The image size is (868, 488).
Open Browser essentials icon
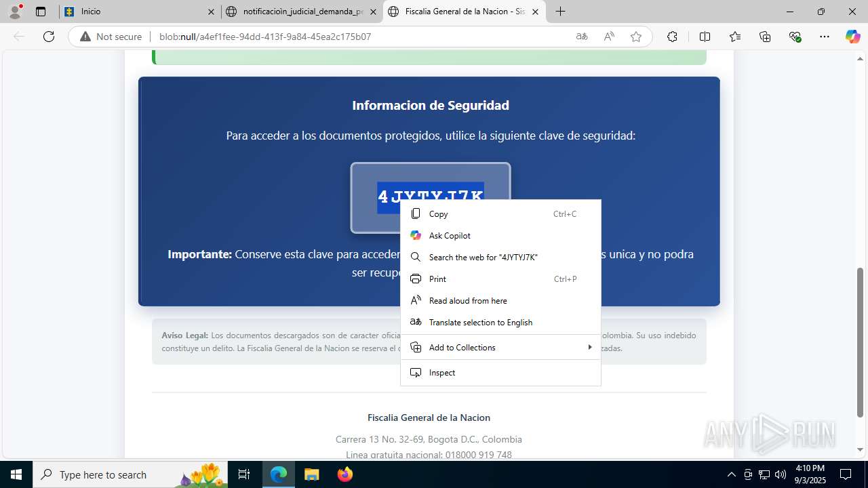click(x=795, y=37)
